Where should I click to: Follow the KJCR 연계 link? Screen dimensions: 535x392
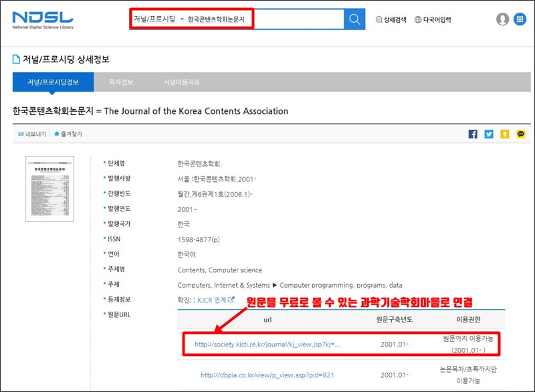(211, 300)
